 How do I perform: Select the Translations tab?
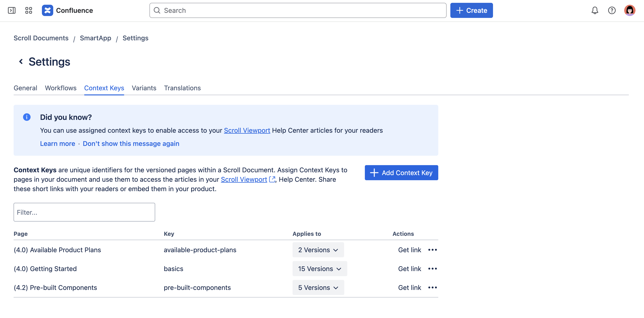182,88
